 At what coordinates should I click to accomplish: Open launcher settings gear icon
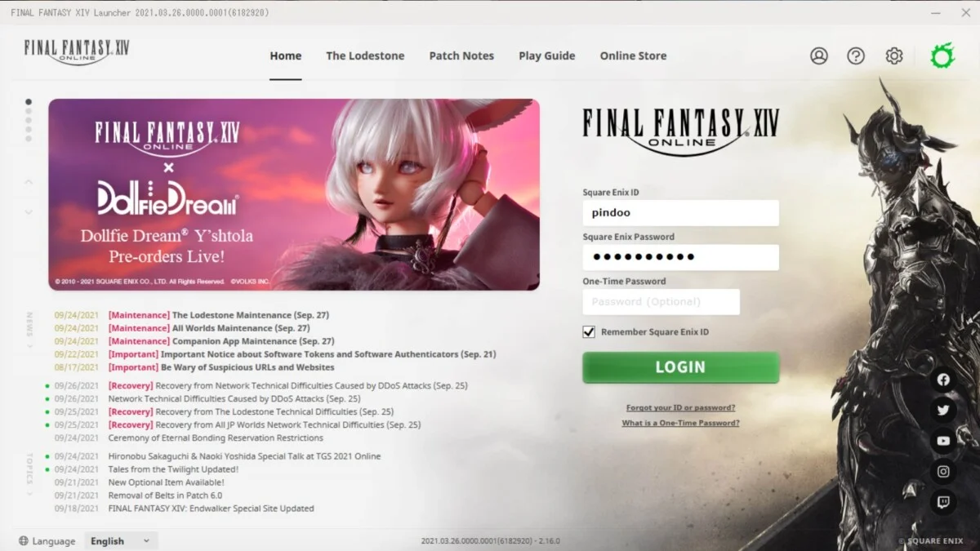[894, 56]
